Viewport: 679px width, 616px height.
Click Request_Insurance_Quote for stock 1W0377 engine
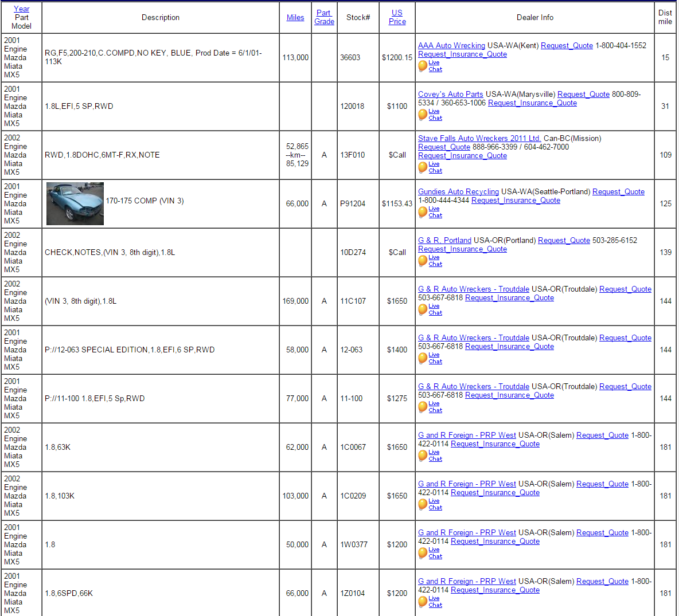tap(495, 541)
